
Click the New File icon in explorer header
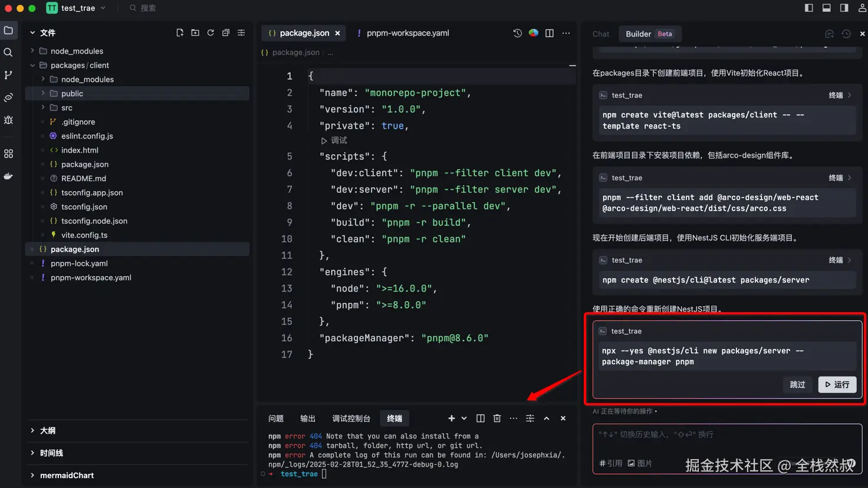180,33
